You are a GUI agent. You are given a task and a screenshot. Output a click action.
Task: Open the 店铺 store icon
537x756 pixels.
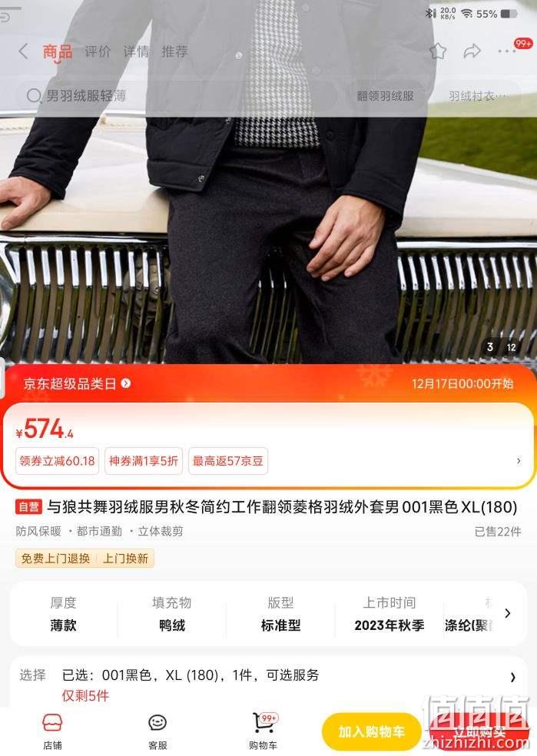point(52,731)
